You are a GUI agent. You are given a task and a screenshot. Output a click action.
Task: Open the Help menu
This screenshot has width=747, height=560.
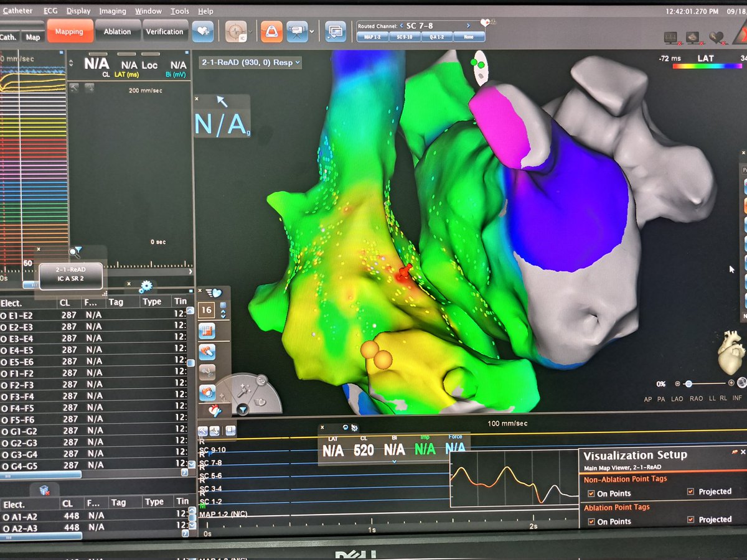coord(205,11)
